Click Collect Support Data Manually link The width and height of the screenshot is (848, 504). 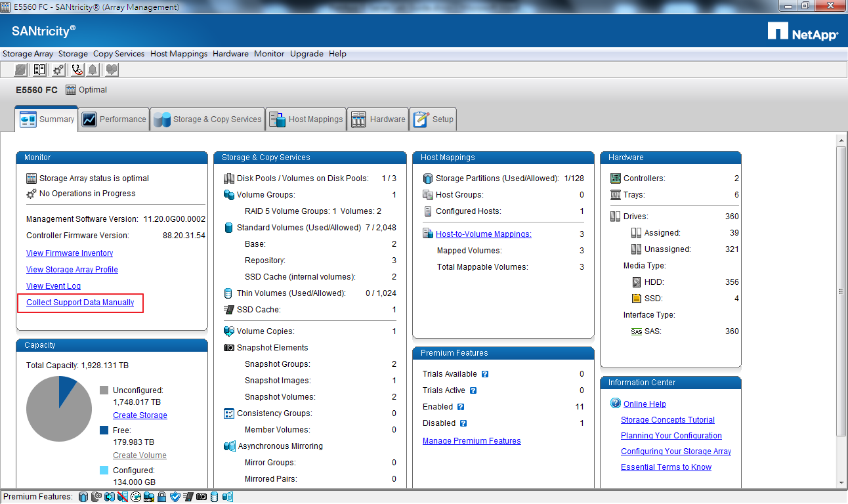[80, 303]
